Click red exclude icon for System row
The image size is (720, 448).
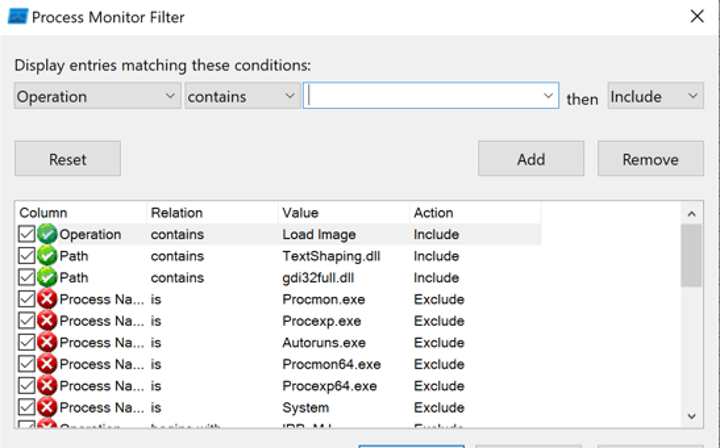48,407
